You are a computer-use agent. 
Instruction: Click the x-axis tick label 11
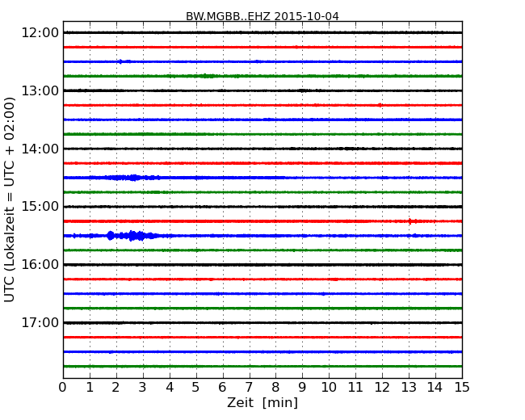coord(355,388)
